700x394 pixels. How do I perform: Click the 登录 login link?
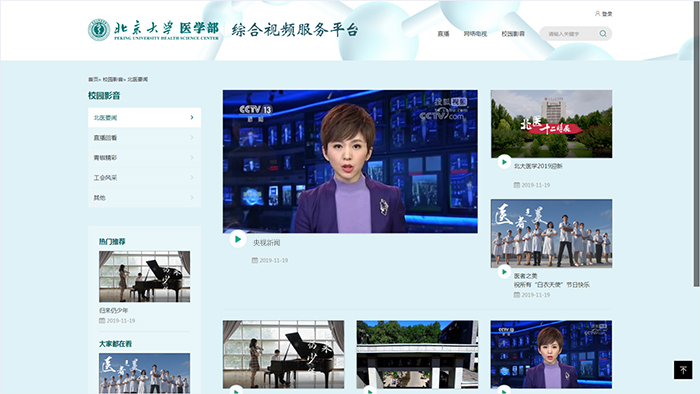point(607,14)
